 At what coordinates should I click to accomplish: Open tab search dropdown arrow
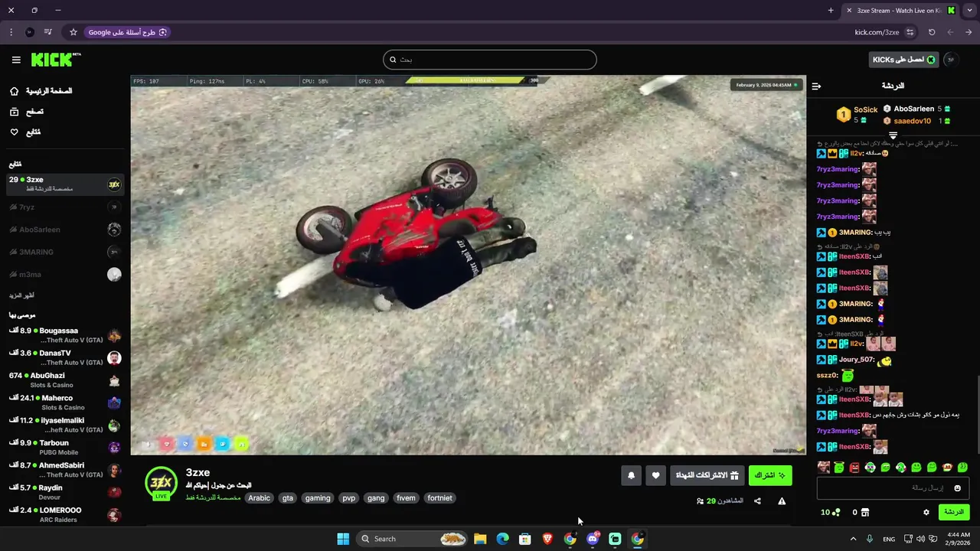pos(969,11)
